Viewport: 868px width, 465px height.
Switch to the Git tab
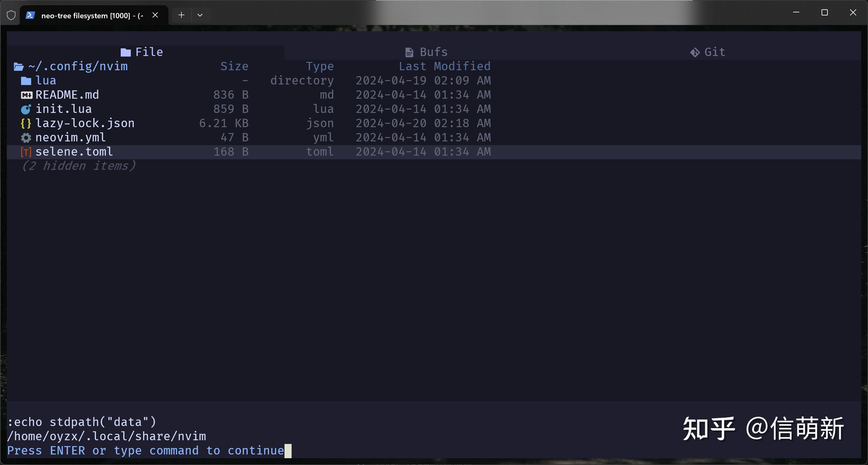pyautogui.click(x=715, y=52)
